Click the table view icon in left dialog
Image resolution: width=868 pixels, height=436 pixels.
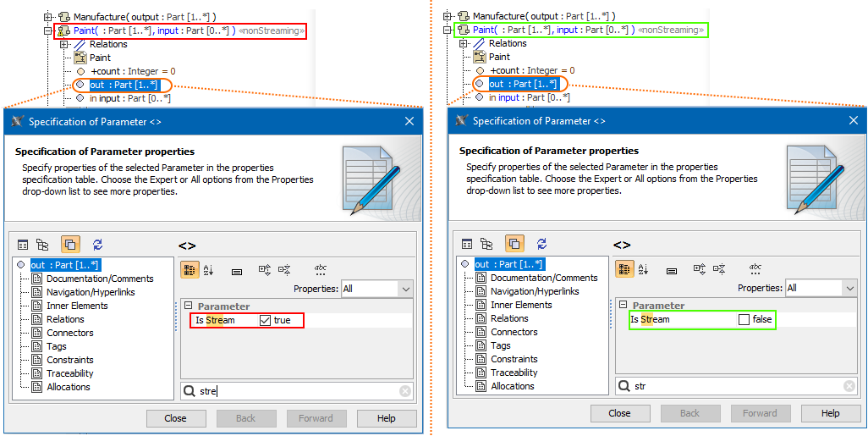point(23,245)
